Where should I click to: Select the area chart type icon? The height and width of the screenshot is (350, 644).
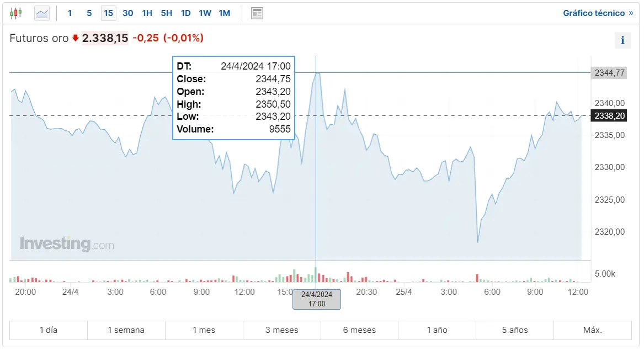(x=42, y=13)
